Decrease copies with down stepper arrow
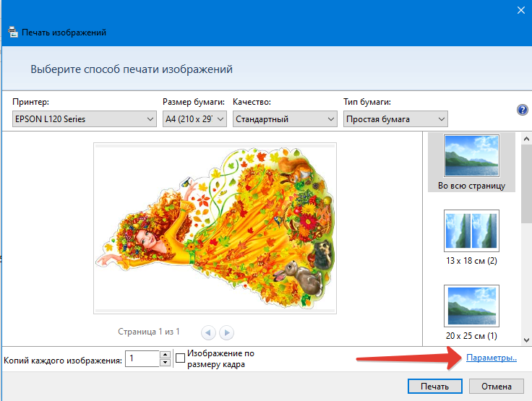The image size is (532, 401). coord(165,362)
